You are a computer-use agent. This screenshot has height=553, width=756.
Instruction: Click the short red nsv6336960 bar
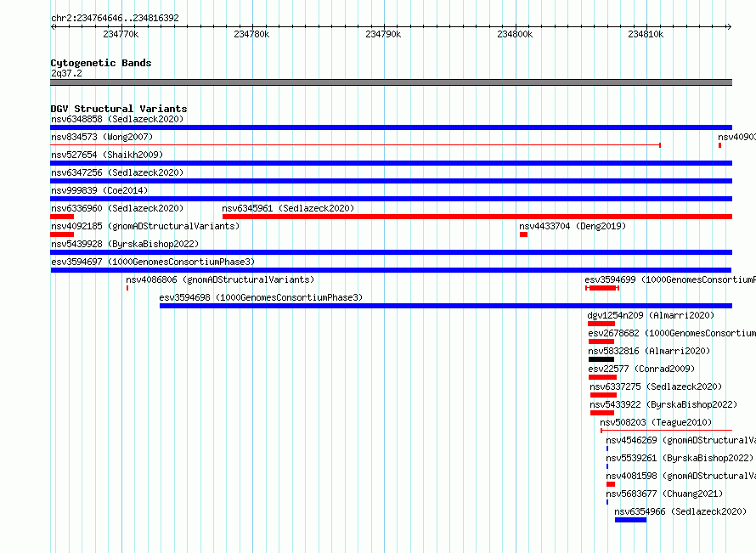click(x=62, y=217)
